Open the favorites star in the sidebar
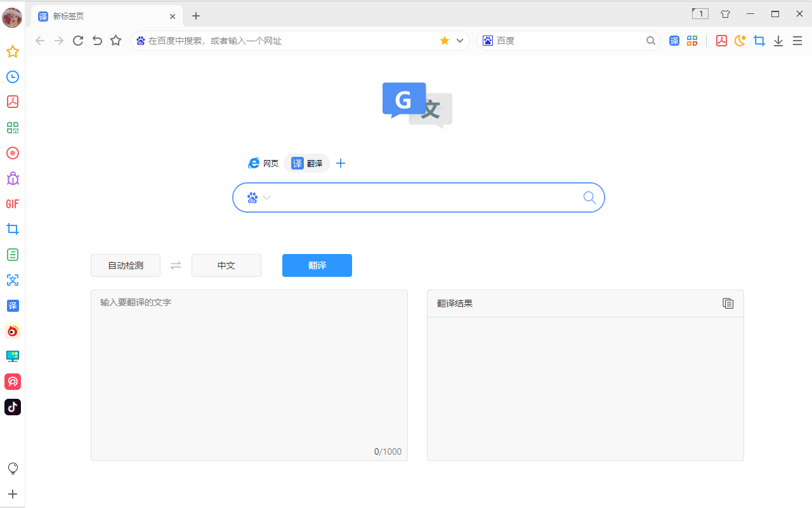The width and height of the screenshot is (812, 508). pyautogui.click(x=13, y=51)
